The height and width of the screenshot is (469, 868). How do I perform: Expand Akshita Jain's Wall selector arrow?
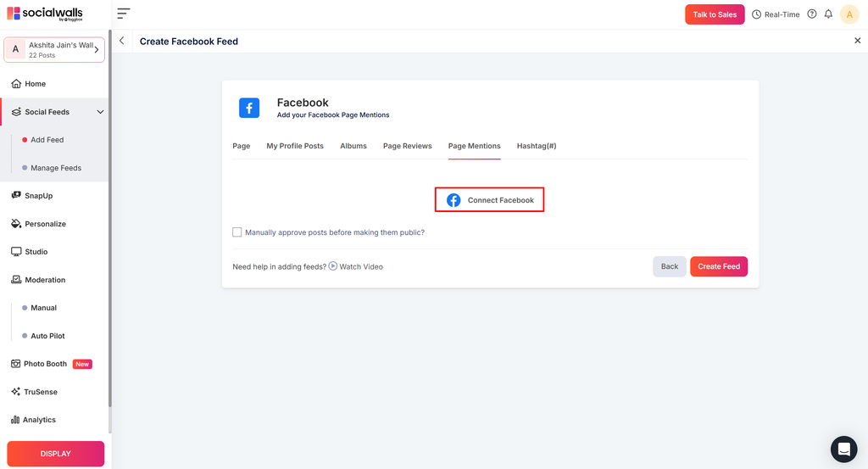tap(97, 50)
